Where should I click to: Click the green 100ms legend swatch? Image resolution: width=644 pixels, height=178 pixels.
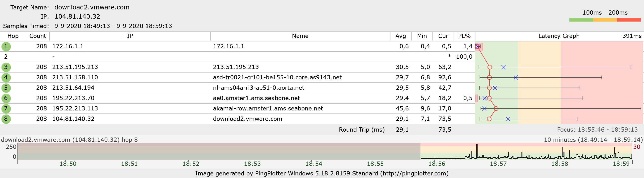click(x=581, y=20)
